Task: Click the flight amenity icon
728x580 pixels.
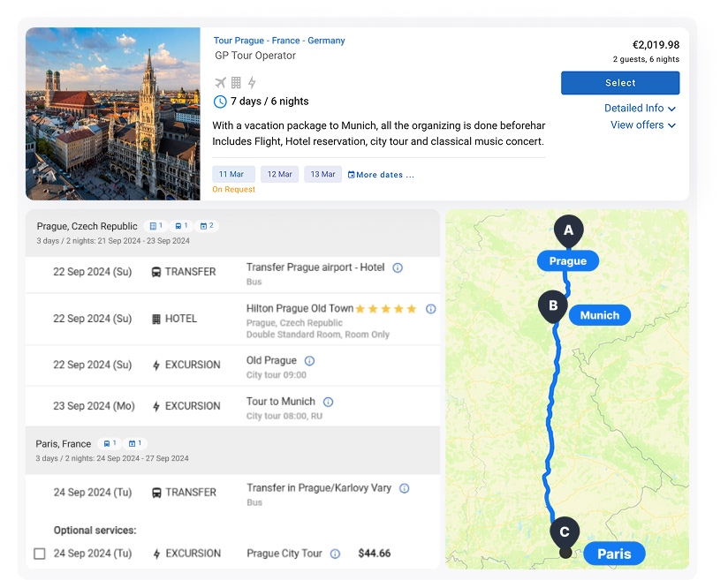Action: pos(219,82)
